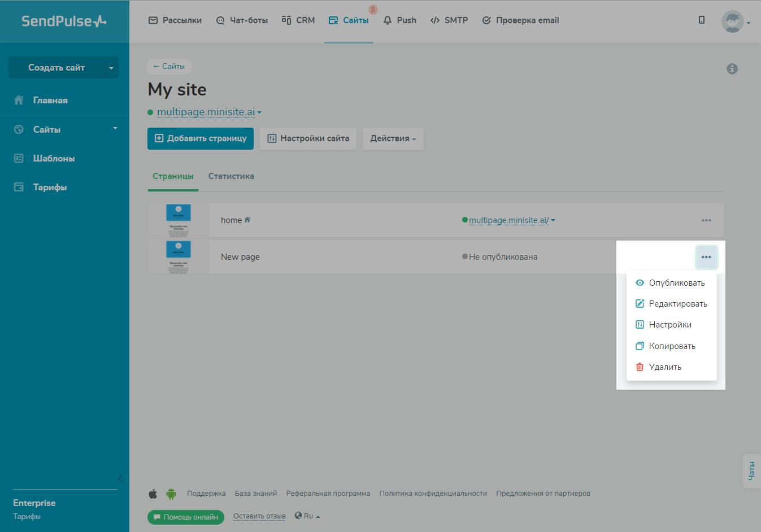The width and height of the screenshot is (761, 532).
Task: Open Настройки сайта
Action: tap(308, 138)
